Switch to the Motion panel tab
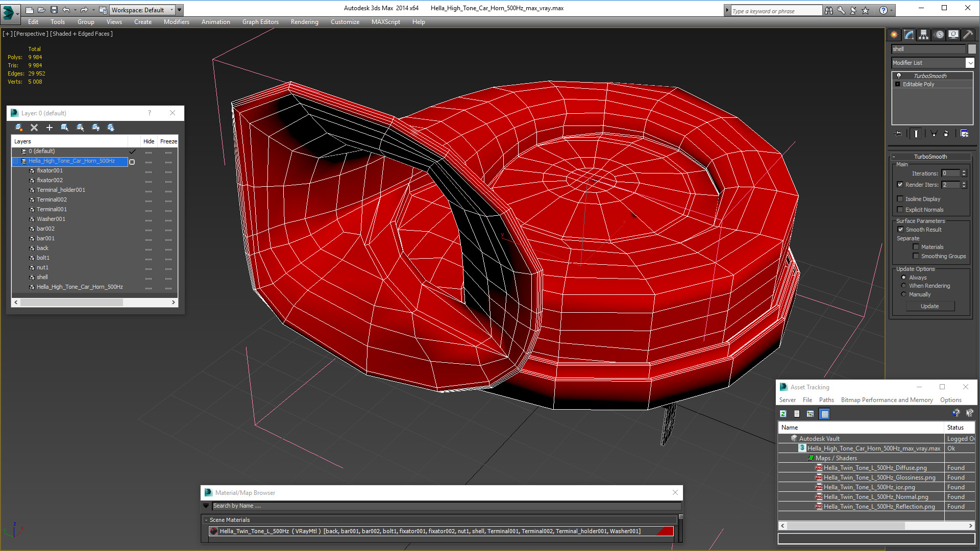Viewport: 980px width, 551px height. (x=939, y=35)
